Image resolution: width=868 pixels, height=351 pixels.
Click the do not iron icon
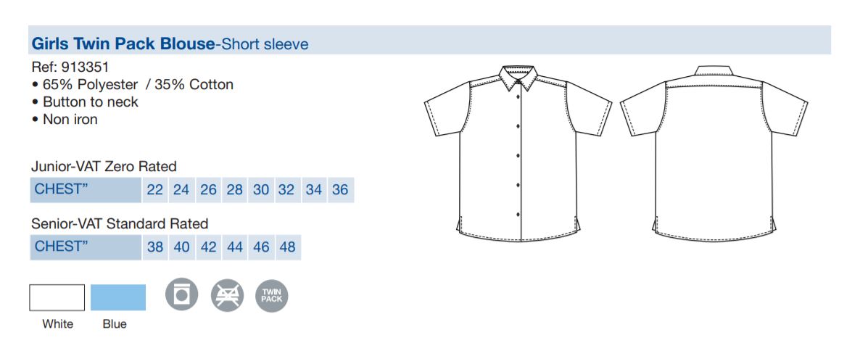pyautogui.click(x=227, y=295)
